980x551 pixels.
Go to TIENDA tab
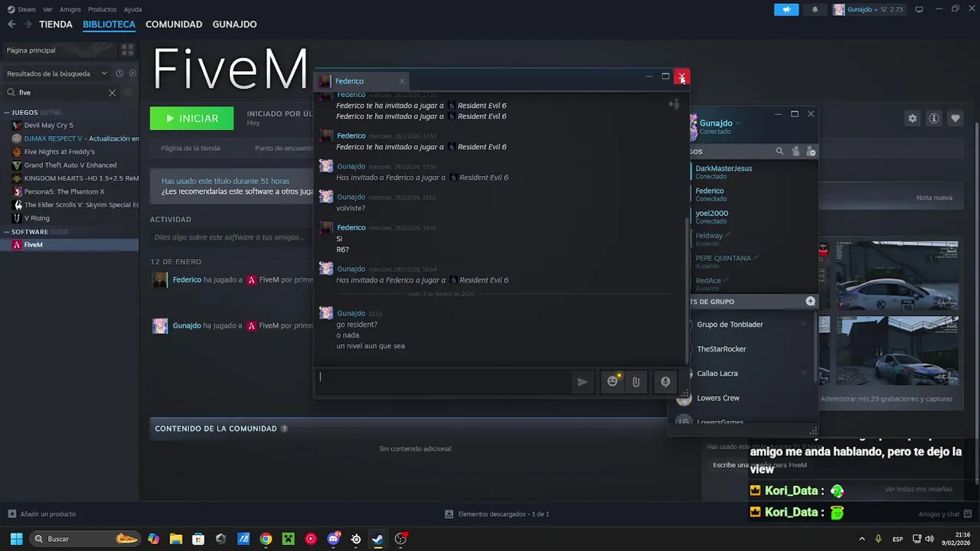[56, 24]
